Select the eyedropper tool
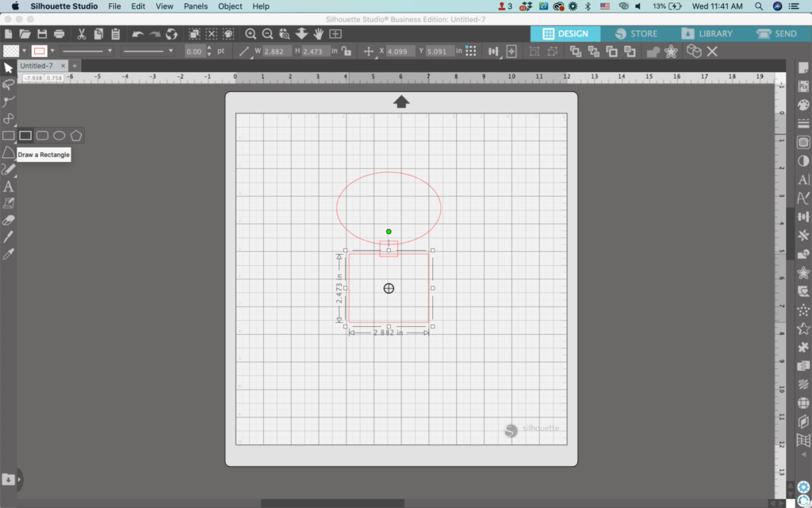The width and height of the screenshot is (812, 508). (8, 254)
